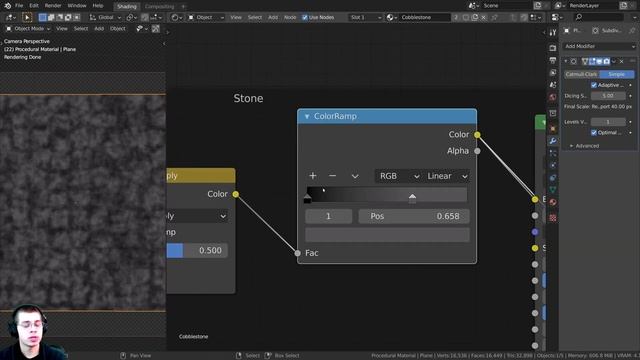Click the ColorRamp stop color swatch bar

click(387, 235)
